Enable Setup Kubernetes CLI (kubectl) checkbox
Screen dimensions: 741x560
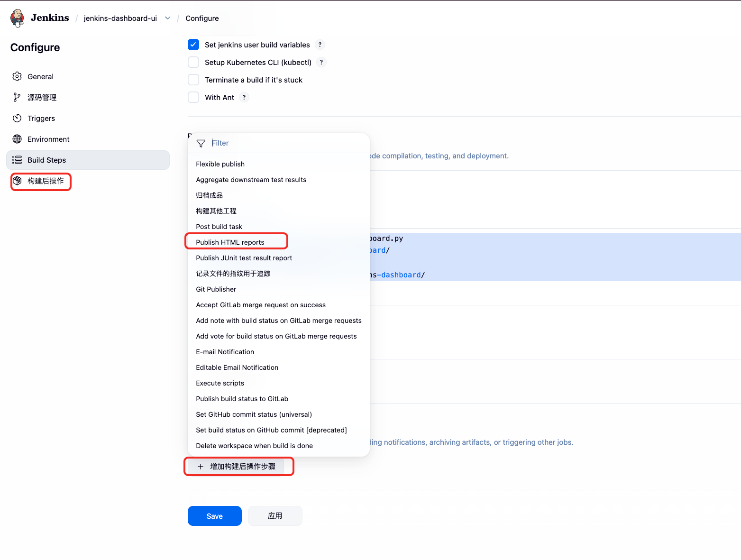193,62
